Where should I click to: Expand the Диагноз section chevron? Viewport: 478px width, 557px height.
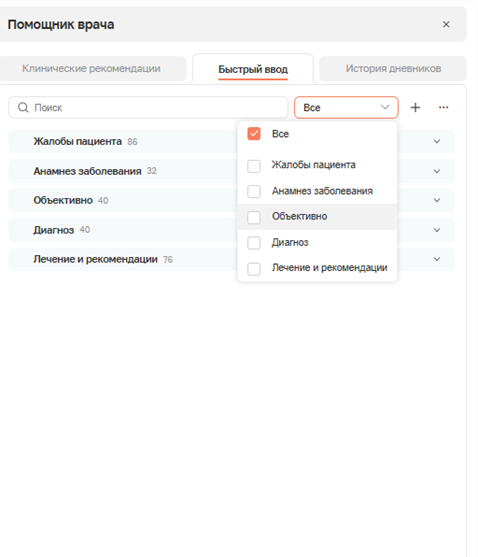[x=437, y=230]
